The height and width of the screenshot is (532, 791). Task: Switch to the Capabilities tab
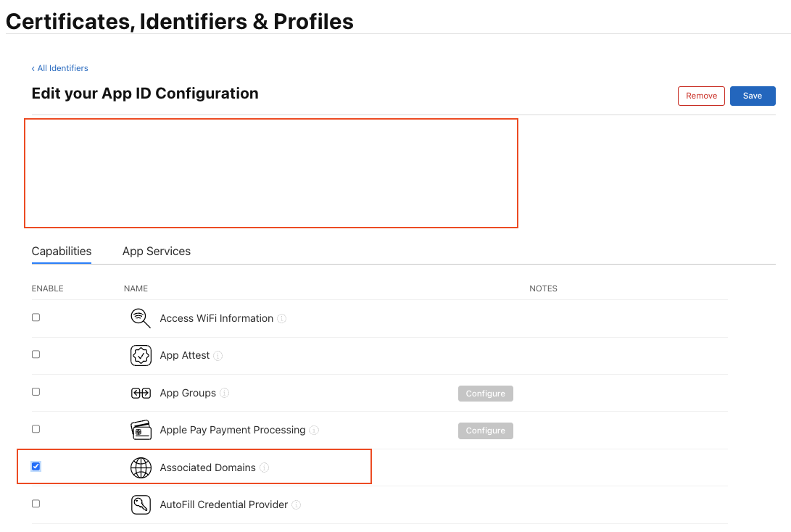tap(62, 251)
